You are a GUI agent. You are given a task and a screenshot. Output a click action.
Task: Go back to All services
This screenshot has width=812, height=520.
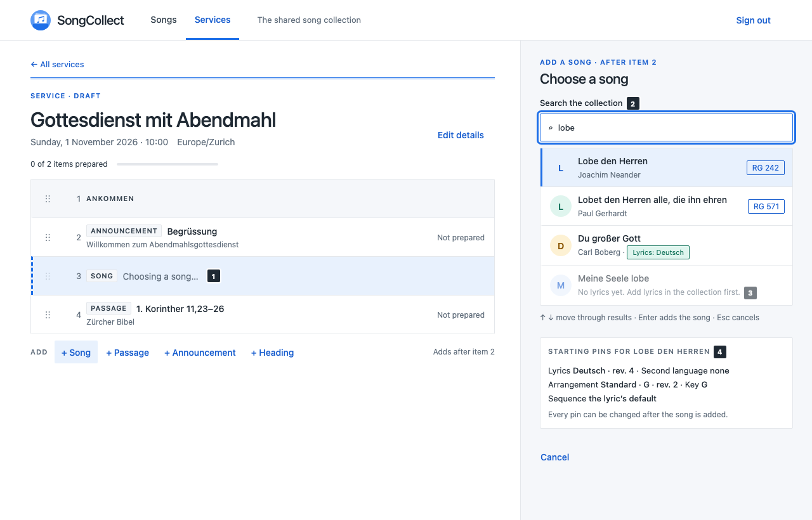(57, 64)
